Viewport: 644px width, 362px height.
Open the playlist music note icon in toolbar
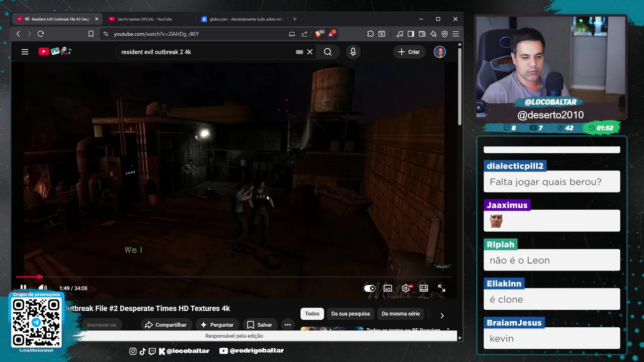tap(399, 34)
